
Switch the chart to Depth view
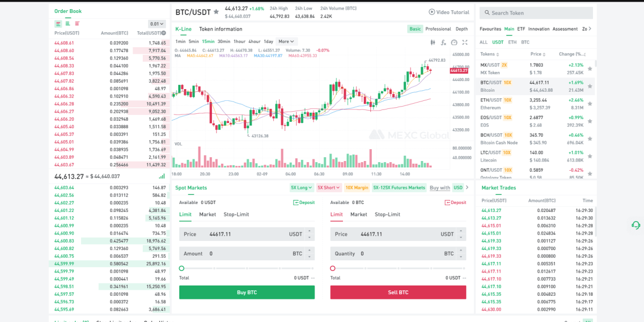click(x=462, y=29)
